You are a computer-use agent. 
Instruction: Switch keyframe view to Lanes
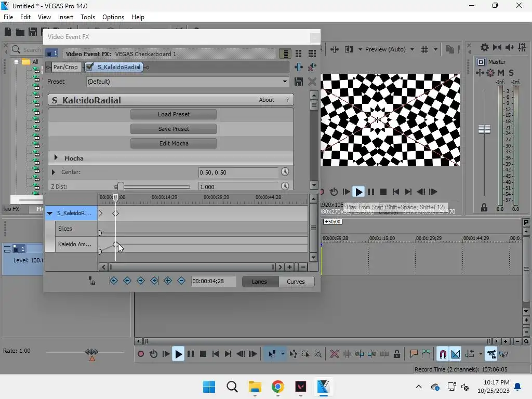click(x=260, y=282)
